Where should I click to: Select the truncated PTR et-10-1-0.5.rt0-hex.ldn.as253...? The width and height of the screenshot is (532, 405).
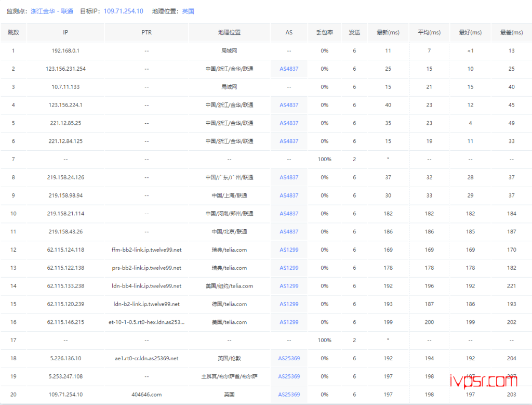coord(147,322)
